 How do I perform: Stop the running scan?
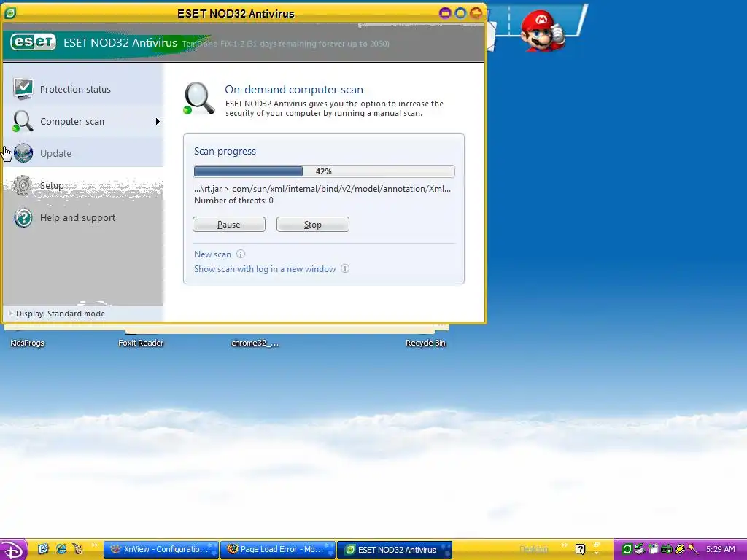tap(312, 225)
